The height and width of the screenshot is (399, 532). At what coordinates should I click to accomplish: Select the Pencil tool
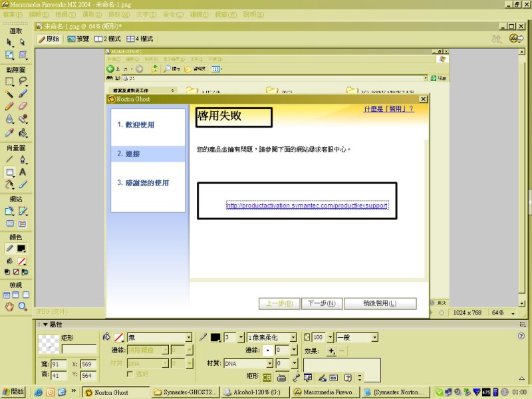[9, 106]
